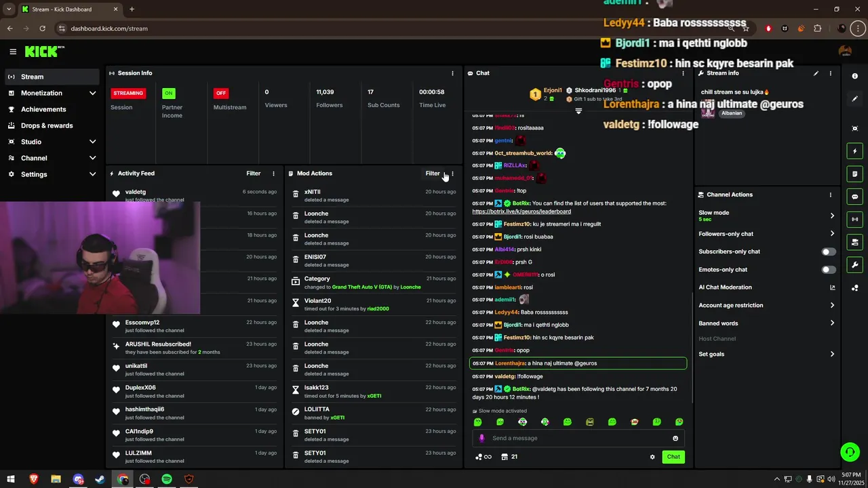
Task: Open Mod Actions three-dot menu
Action: [x=452, y=174]
